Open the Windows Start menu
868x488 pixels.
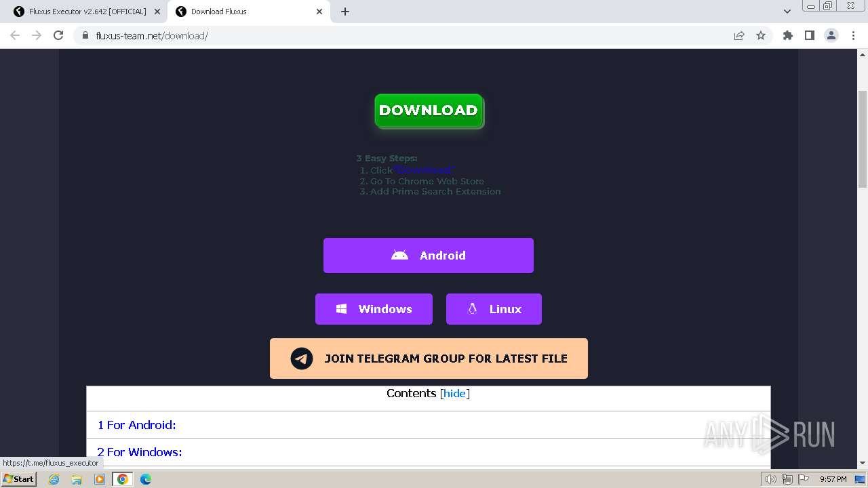point(18,479)
